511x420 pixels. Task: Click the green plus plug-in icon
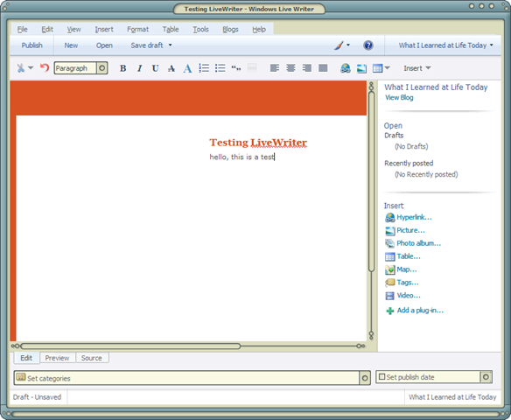389,311
